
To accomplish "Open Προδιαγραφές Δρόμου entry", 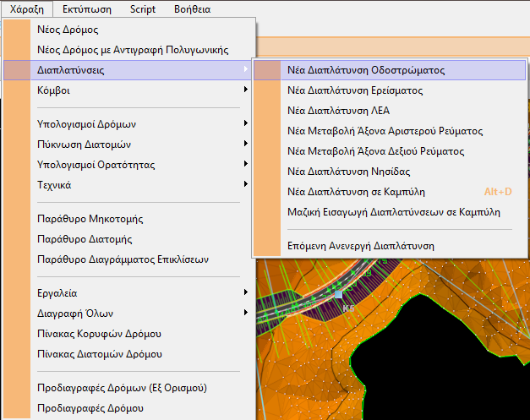I will coord(128,408).
